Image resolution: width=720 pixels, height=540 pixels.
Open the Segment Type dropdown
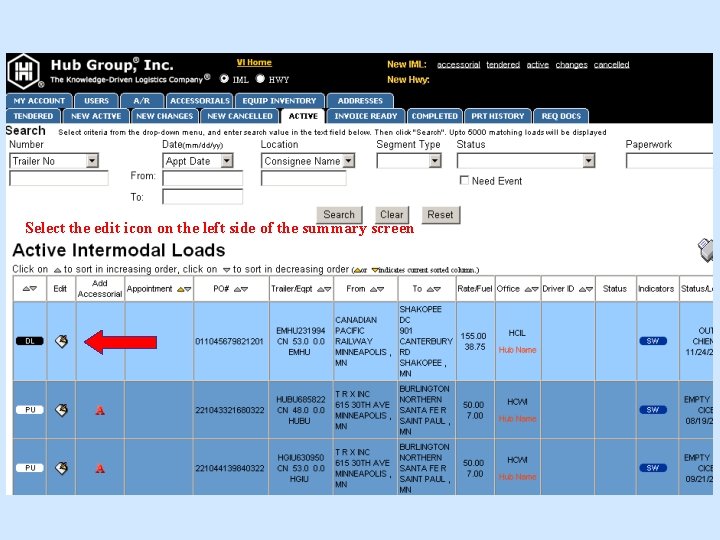click(409, 161)
